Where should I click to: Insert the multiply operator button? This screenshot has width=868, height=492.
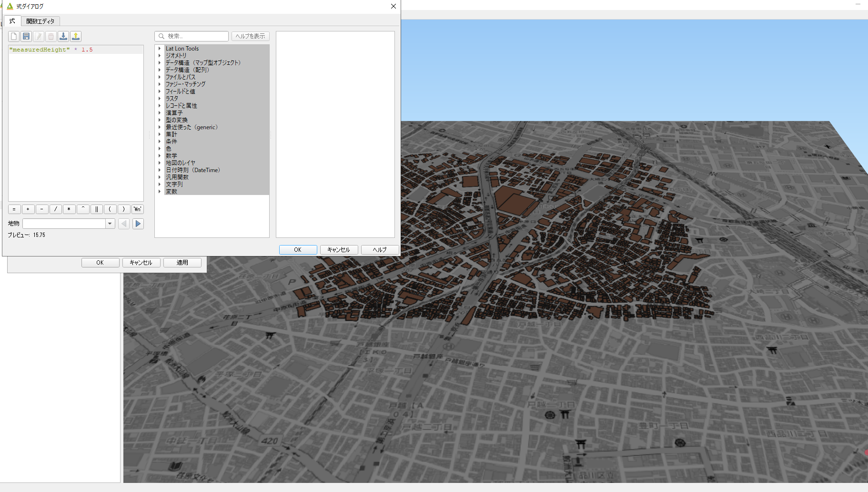click(x=69, y=209)
